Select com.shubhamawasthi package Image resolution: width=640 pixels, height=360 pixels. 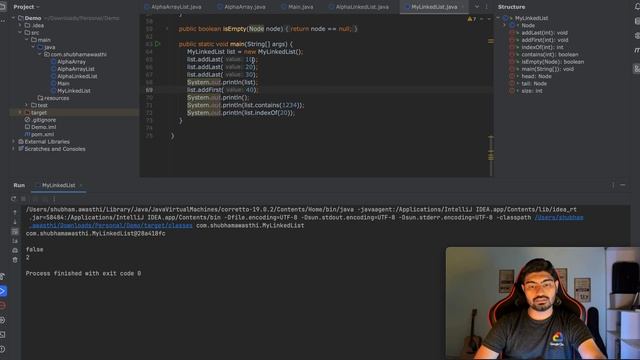[78, 55]
